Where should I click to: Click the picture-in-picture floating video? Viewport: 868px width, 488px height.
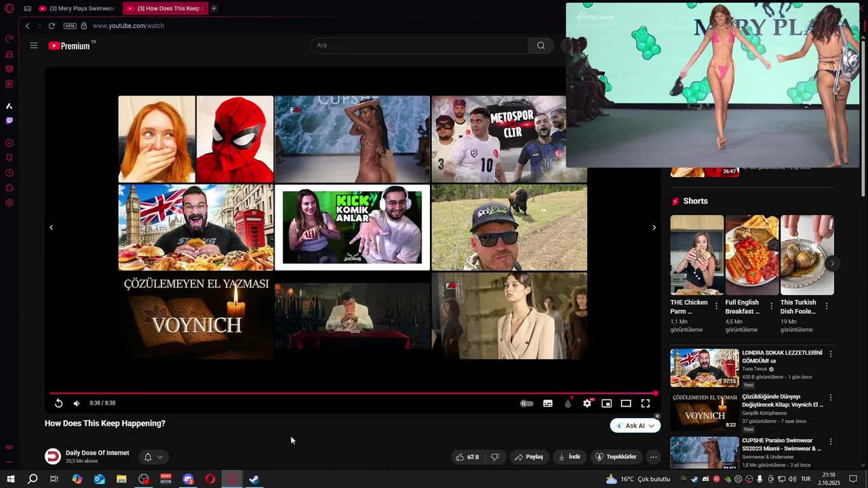713,85
